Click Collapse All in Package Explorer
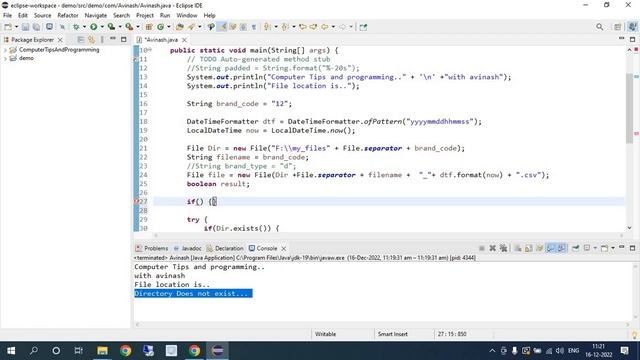Screen dimensions: 640x360 pos(81,40)
